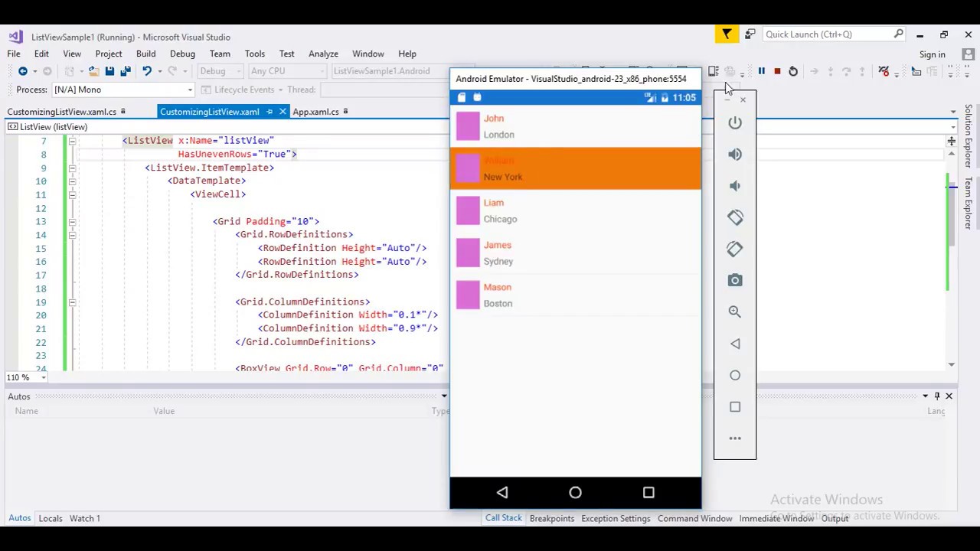
Task: Toggle auto-hide pin on Autos panel
Action: pos(937,396)
